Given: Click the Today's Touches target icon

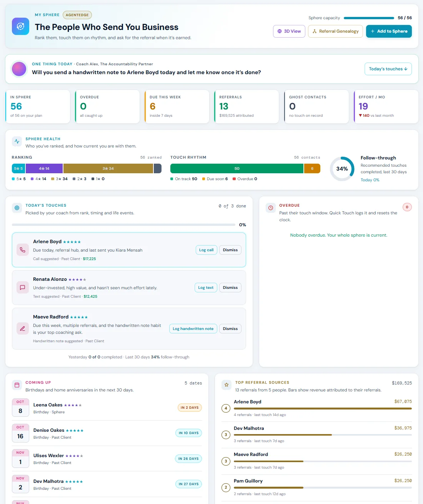Looking at the screenshot, I should [17, 208].
